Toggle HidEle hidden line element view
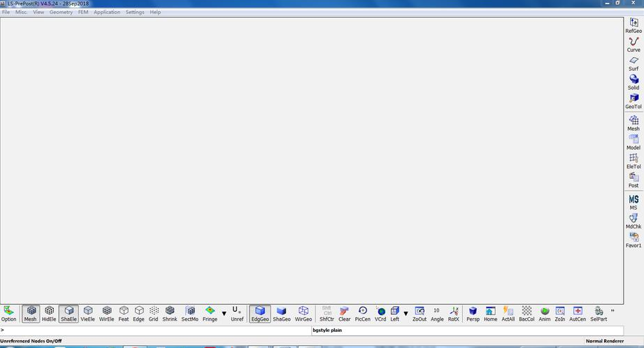644x348 pixels. click(49, 314)
